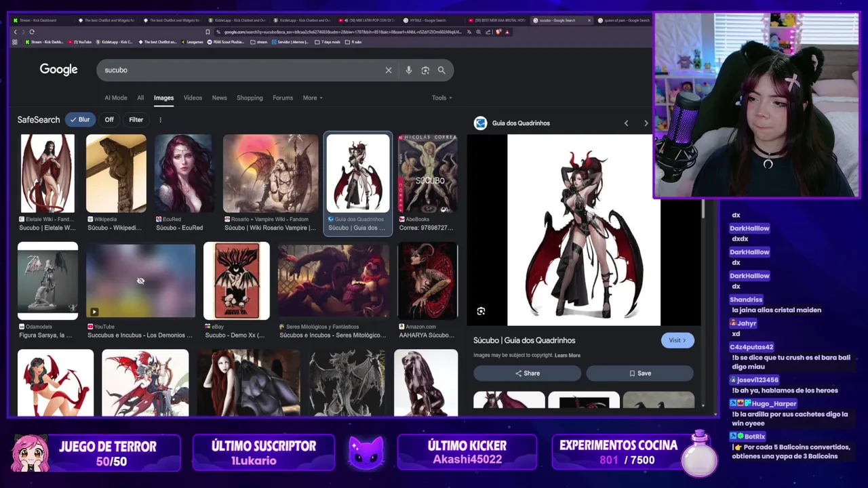
Task: Click the address bar URL
Action: coord(342,32)
